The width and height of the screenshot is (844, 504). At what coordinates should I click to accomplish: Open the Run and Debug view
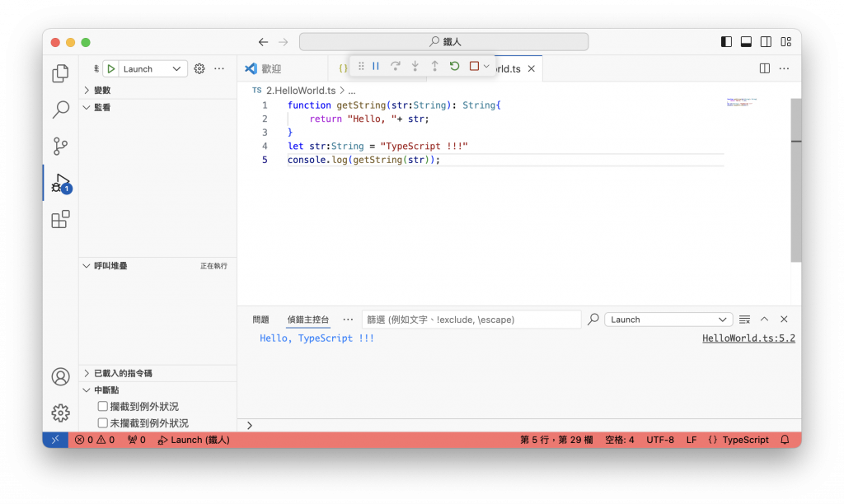(x=60, y=183)
